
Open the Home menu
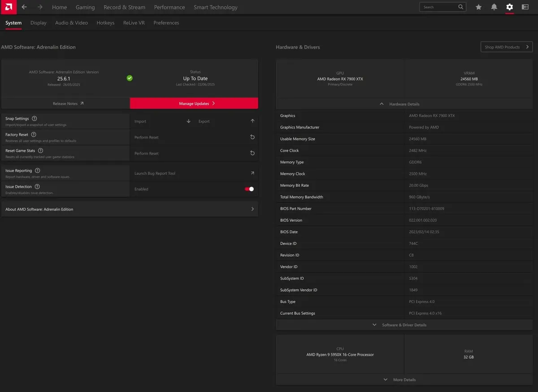click(x=59, y=7)
